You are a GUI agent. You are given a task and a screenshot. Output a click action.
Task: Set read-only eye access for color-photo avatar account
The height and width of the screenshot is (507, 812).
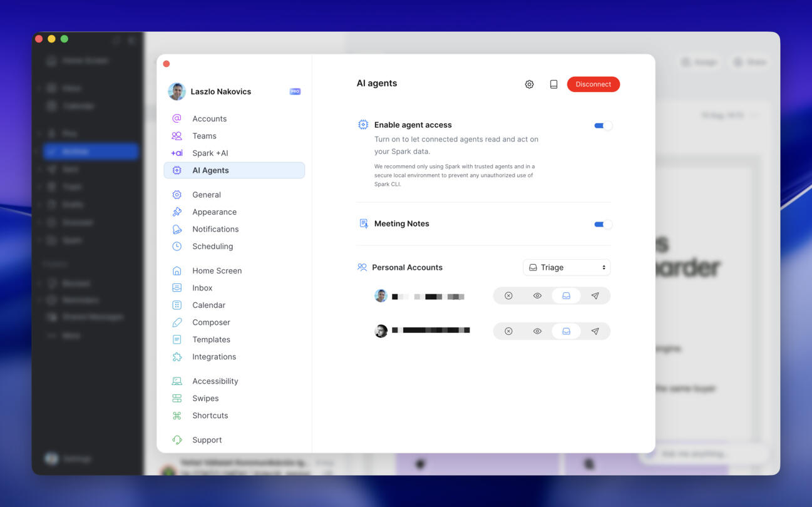(x=537, y=296)
